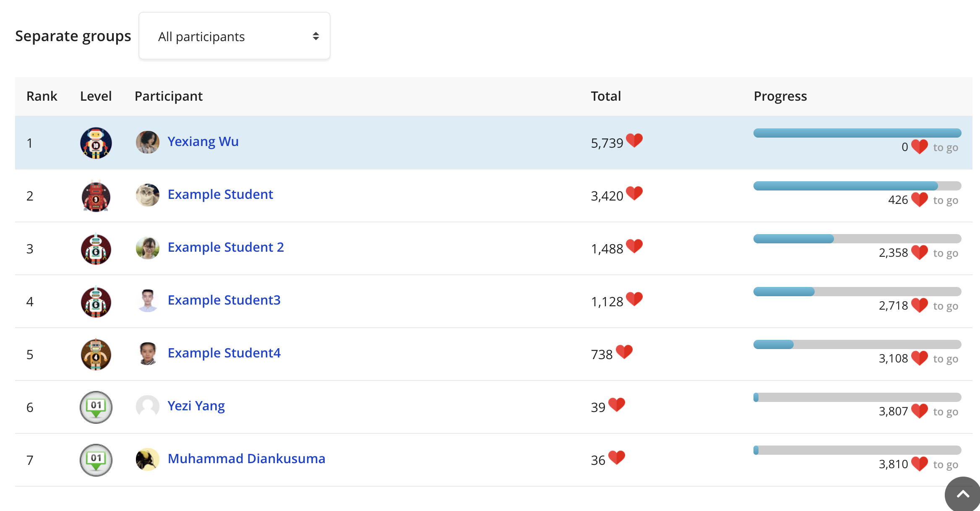Open the Example Student4 profile link
The height and width of the screenshot is (511, 980).
[224, 353]
